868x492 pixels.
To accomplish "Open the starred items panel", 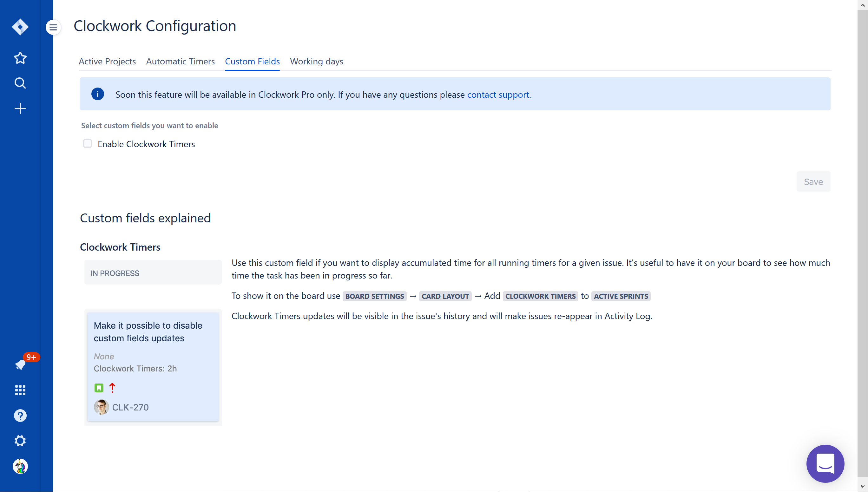I will tap(20, 58).
